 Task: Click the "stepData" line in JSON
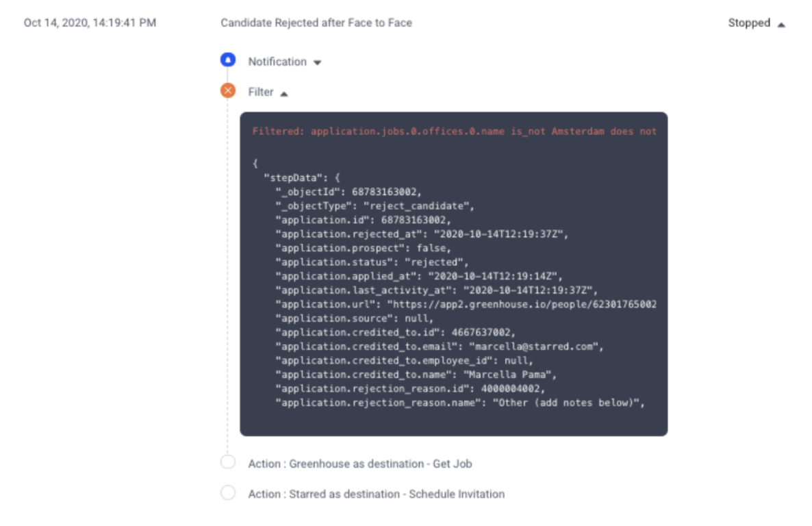tap(302, 178)
